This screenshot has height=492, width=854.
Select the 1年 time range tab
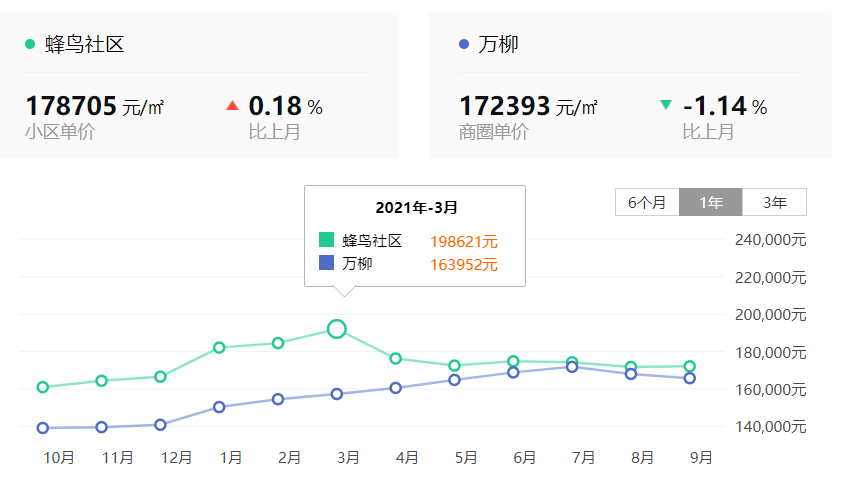pyautogui.click(x=711, y=203)
